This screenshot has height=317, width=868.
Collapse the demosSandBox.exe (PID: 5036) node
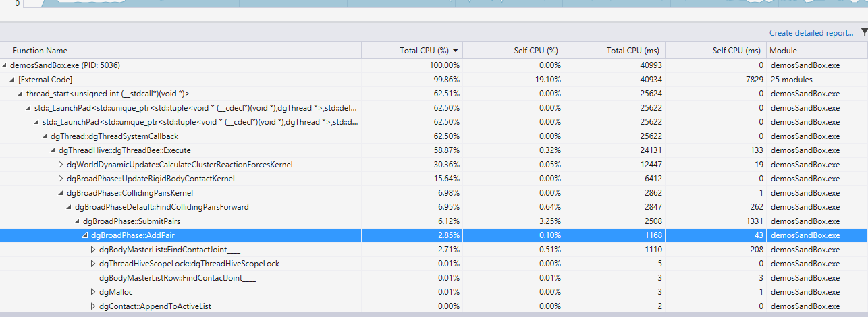5,65
